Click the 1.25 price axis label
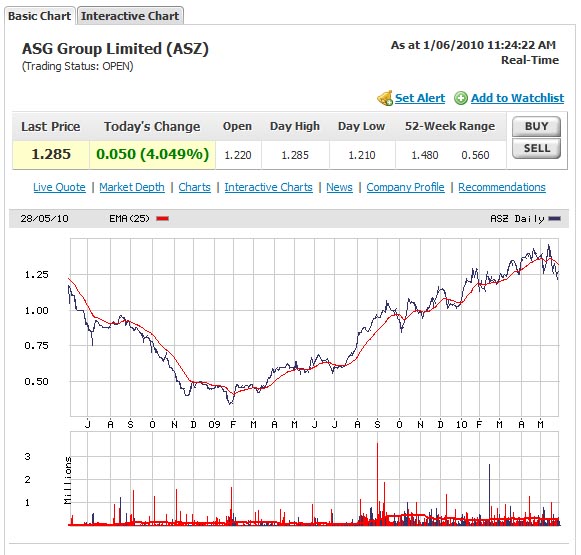 pos(37,275)
